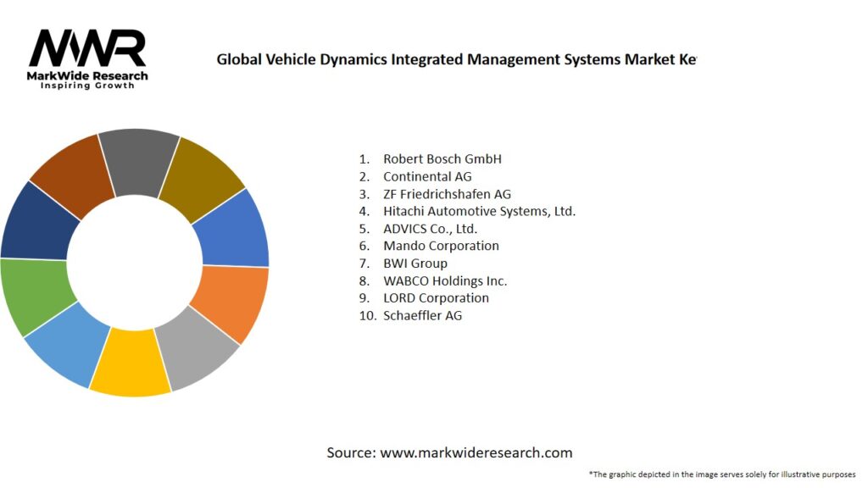The height and width of the screenshot is (488, 868).
Task: Click the green donut chart segment
Action: (x=34, y=294)
